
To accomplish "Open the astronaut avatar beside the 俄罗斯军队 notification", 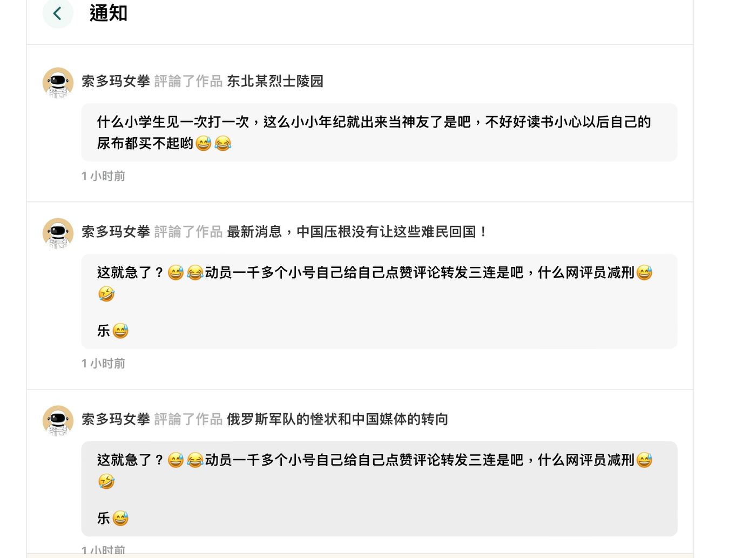I will tap(58, 421).
